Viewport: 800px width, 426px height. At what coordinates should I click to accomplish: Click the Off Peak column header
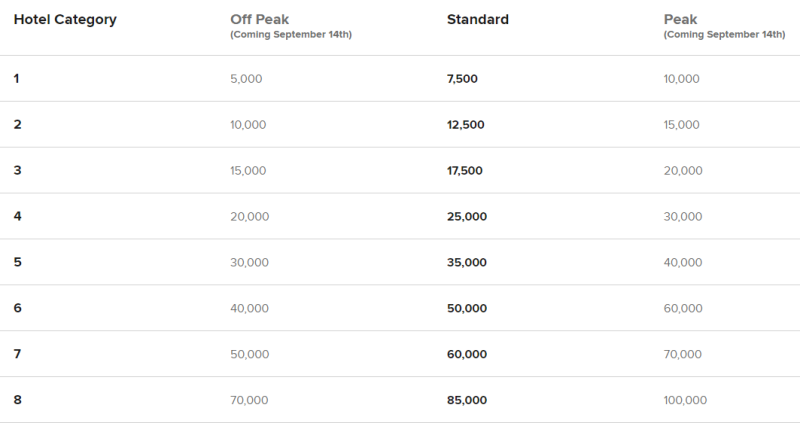259,20
